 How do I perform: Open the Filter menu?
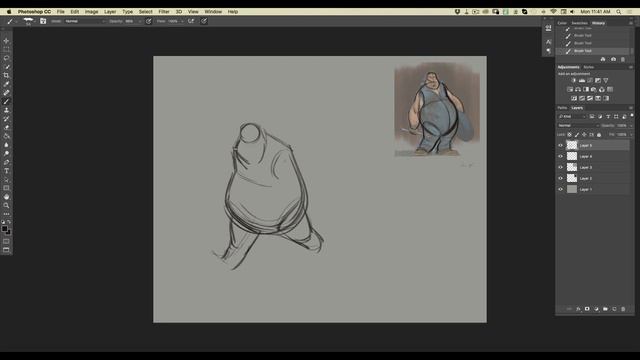click(164, 11)
